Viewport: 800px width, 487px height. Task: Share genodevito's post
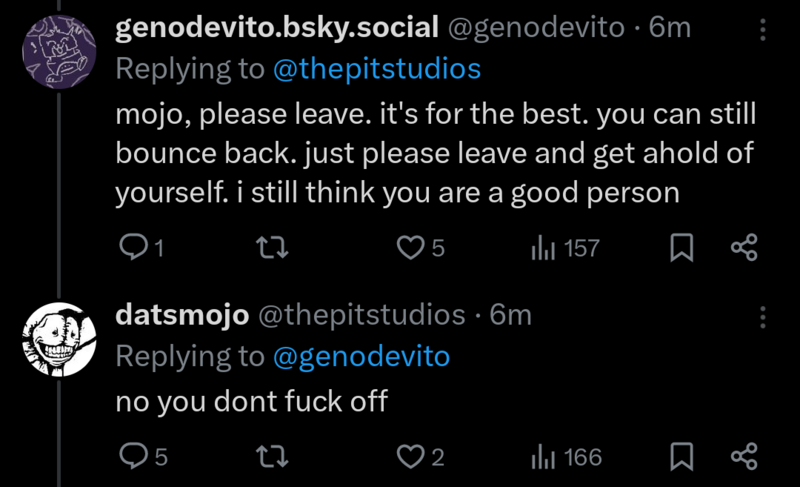745,248
